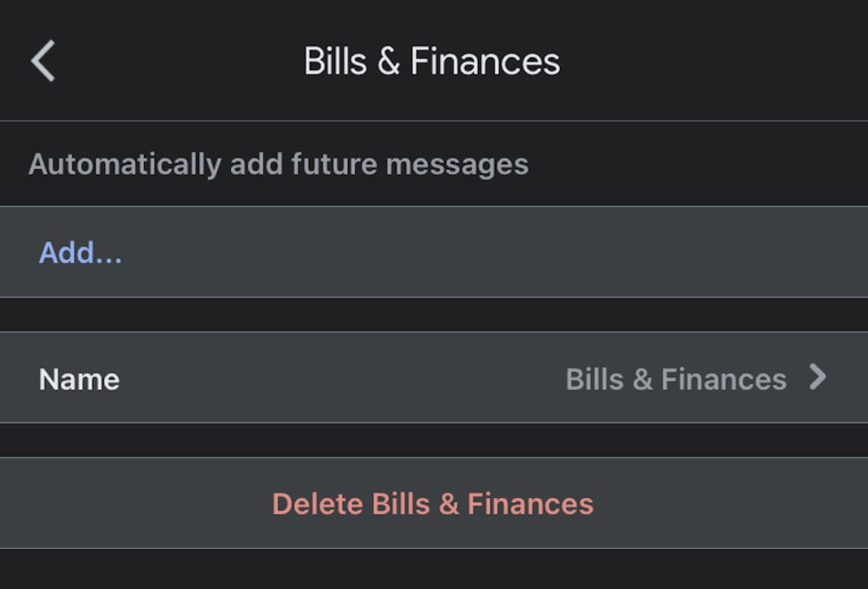Image resolution: width=868 pixels, height=589 pixels.
Task: Click the gray label name text in Name row
Action: pos(675,379)
